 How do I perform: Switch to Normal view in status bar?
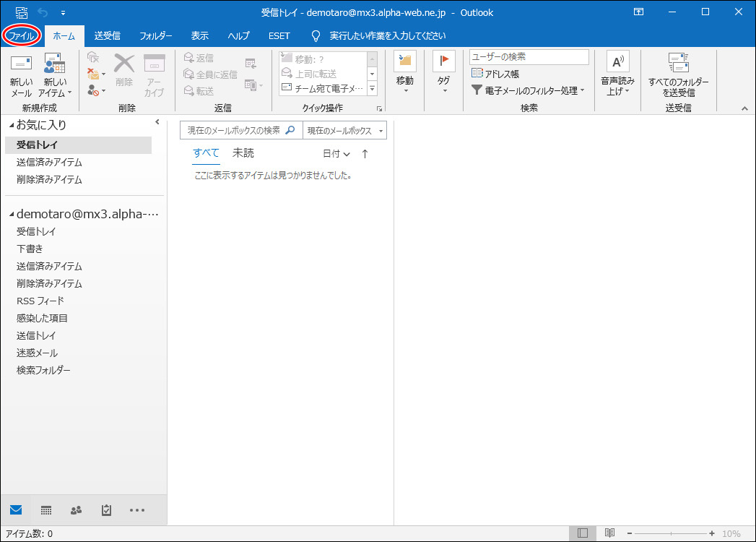point(583,533)
